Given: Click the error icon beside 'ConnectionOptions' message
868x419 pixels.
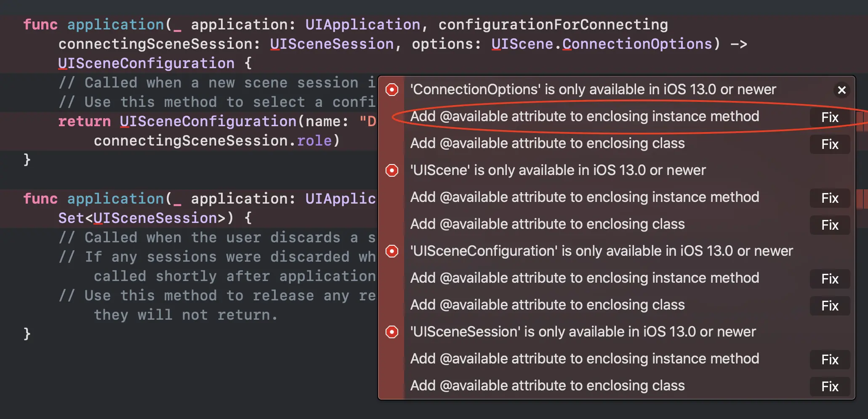Looking at the screenshot, I should (x=392, y=90).
